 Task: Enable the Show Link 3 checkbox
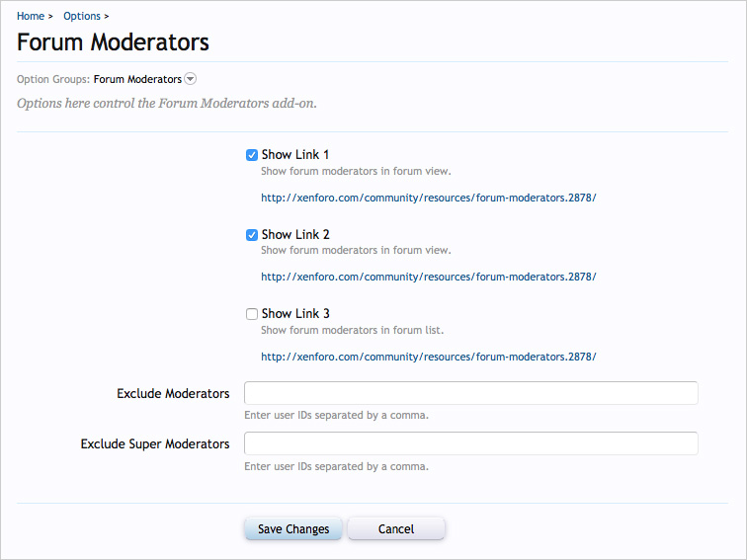coord(252,314)
